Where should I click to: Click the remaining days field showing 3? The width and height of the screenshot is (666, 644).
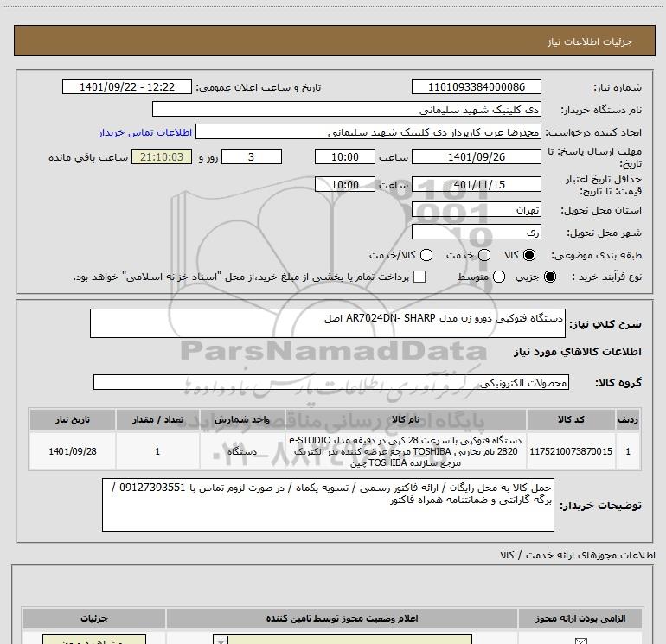pos(252,156)
